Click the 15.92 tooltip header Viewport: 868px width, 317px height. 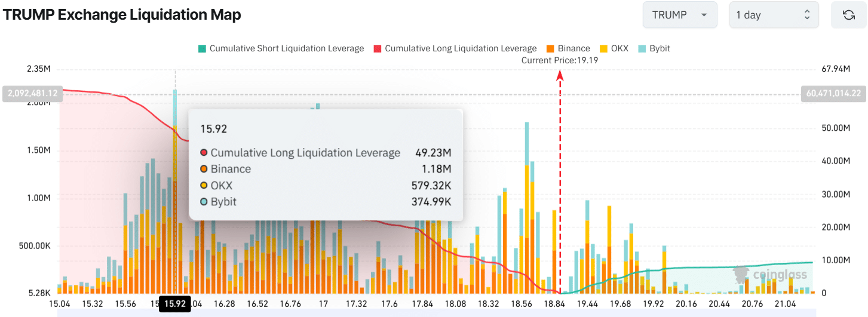click(213, 128)
